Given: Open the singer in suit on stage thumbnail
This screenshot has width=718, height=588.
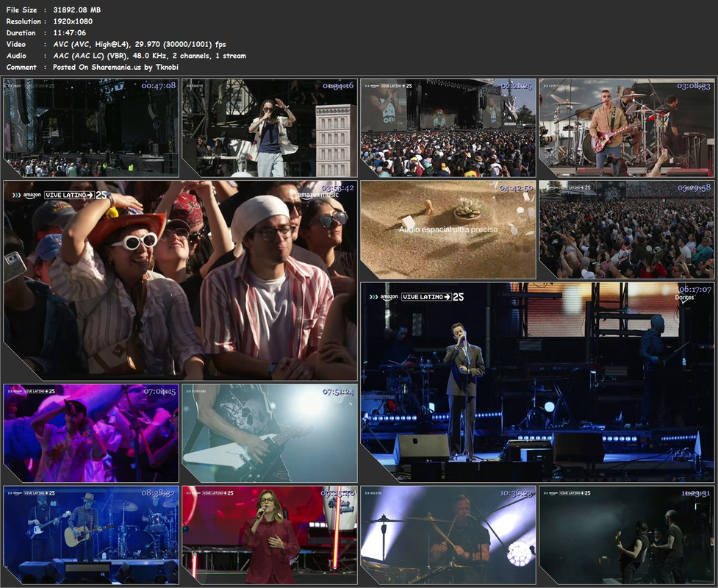Looking at the screenshot, I should coord(537,382).
